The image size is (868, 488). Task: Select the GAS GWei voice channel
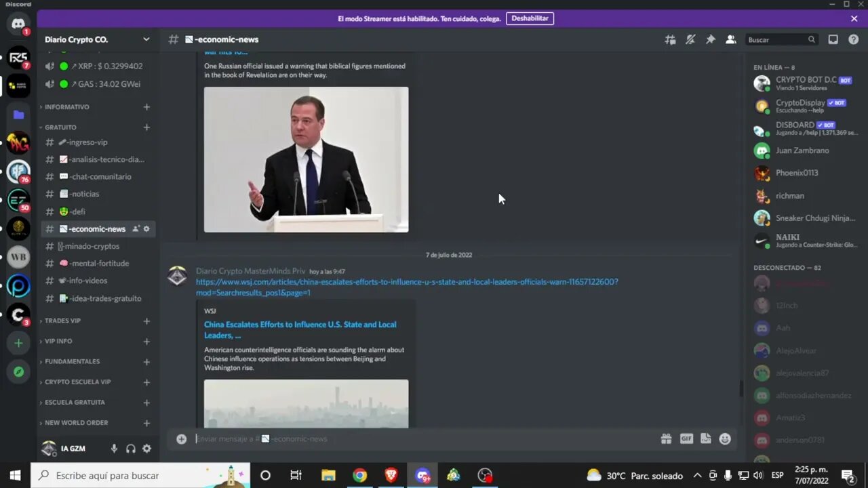(98, 84)
